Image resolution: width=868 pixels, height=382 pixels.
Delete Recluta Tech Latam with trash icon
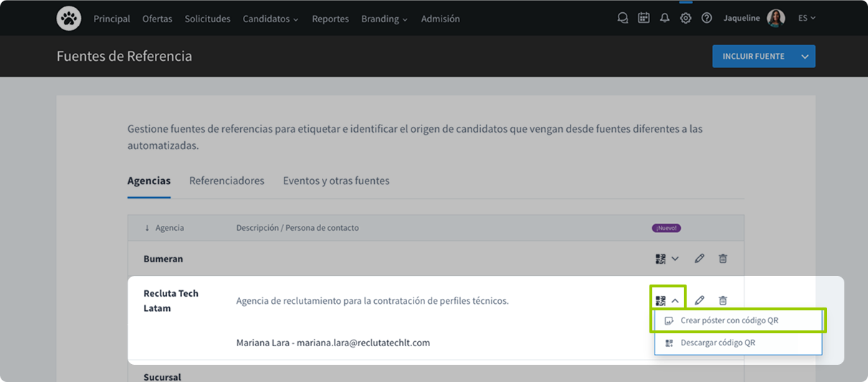[x=722, y=300]
